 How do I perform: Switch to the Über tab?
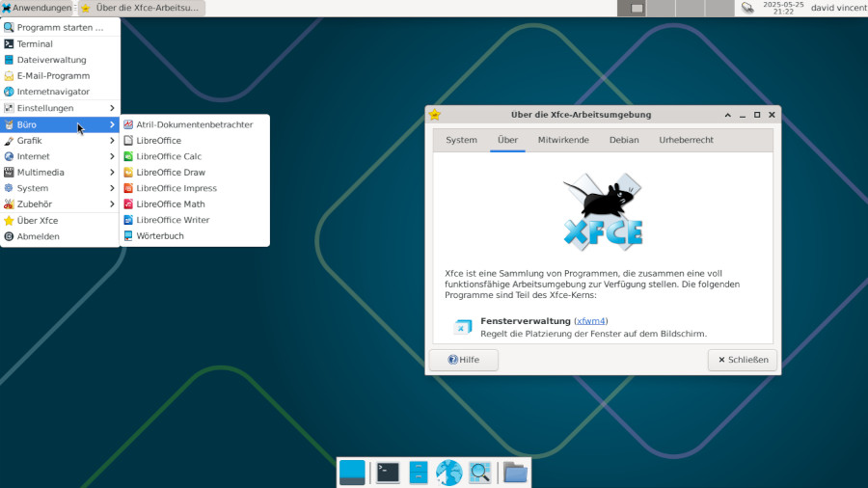tap(507, 140)
